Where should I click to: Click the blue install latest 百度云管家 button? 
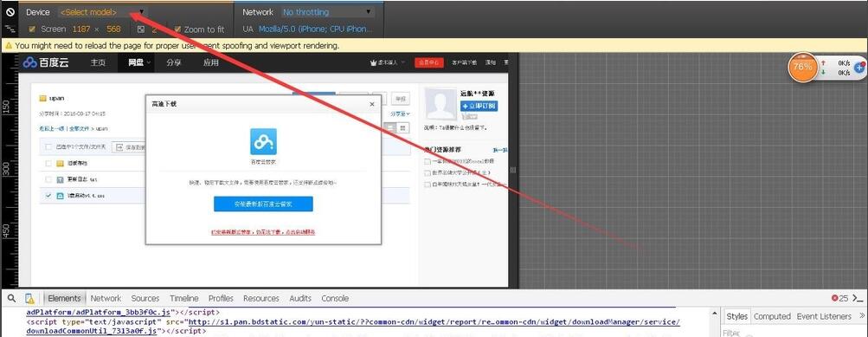[x=263, y=204]
